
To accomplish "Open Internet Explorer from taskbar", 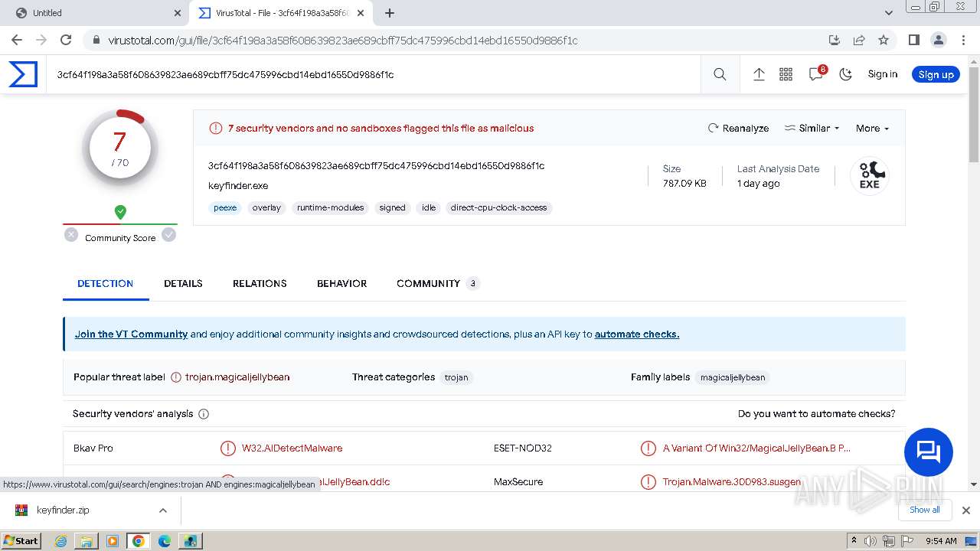I will pyautogui.click(x=61, y=540).
